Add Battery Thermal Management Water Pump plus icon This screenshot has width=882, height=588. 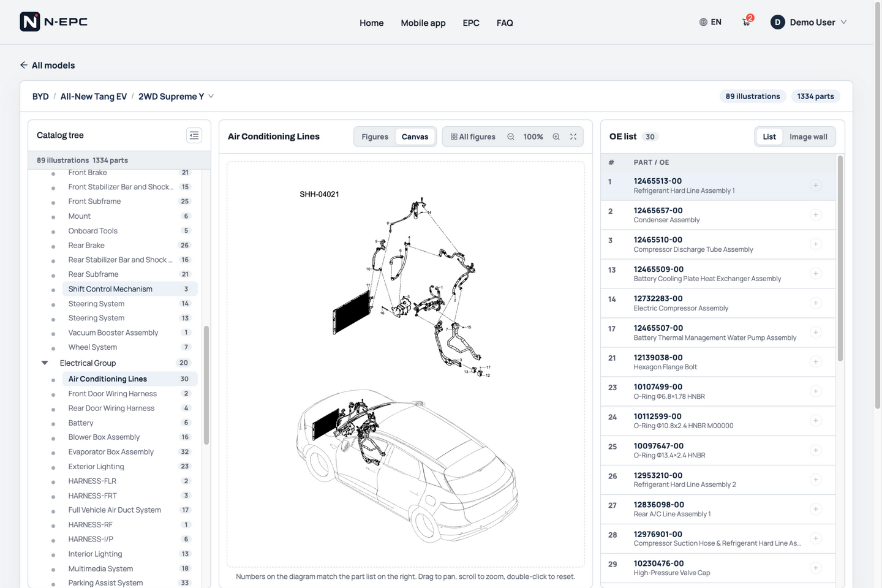tap(816, 332)
